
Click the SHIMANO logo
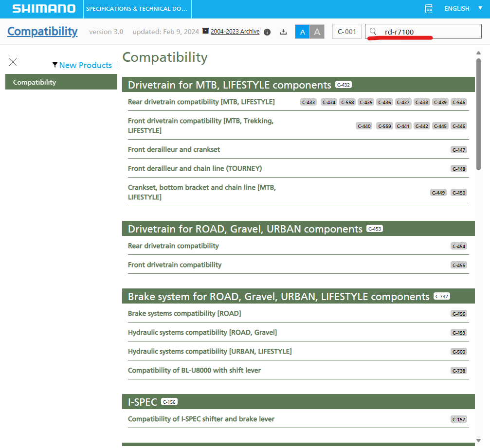pos(44,9)
